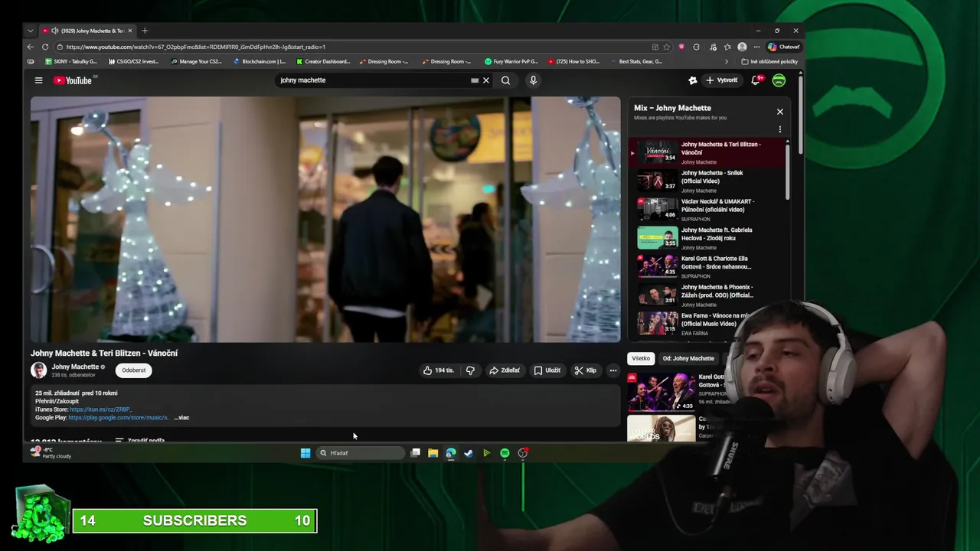Close the Johny Machette browser tab
980x551 pixels.
point(129,31)
